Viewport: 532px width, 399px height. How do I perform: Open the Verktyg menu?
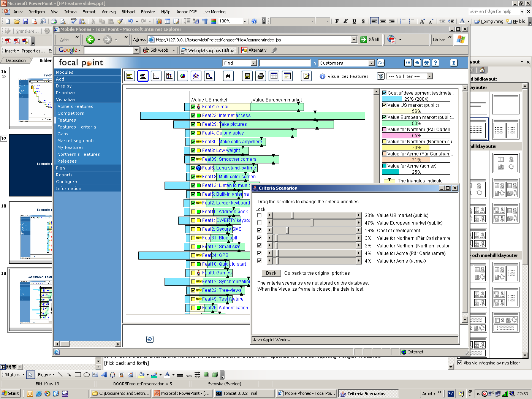108,12
